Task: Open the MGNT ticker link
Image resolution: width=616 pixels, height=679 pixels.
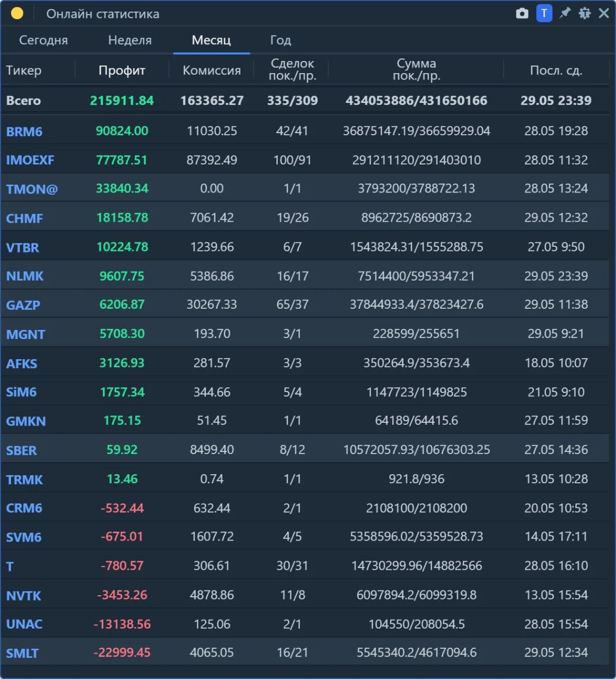Action: pos(25,335)
